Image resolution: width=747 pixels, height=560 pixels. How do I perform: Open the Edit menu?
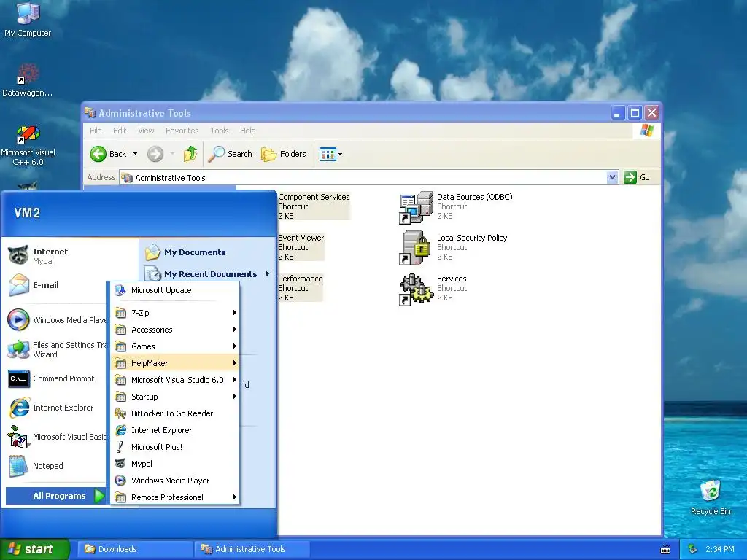(120, 131)
